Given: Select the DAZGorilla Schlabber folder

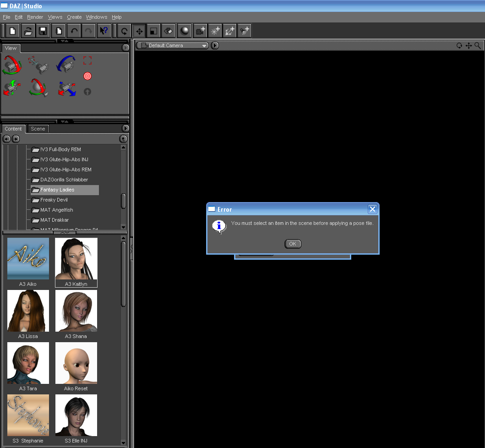Looking at the screenshot, I should pyautogui.click(x=64, y=180).
